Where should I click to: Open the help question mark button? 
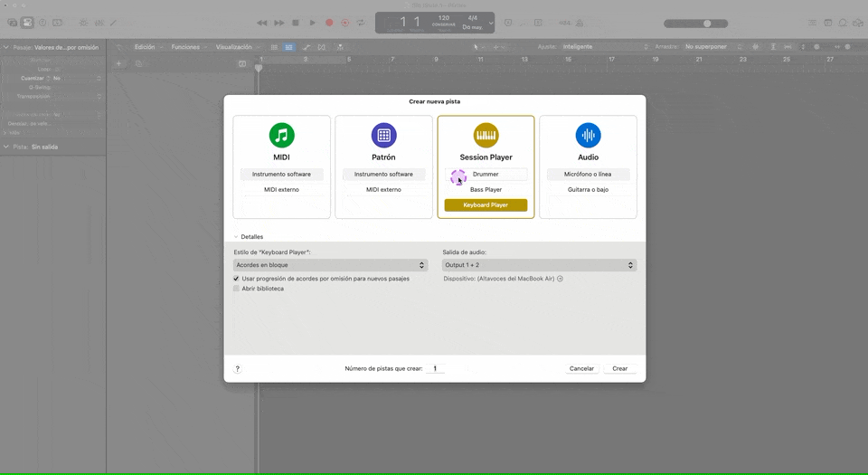[238, 369]
